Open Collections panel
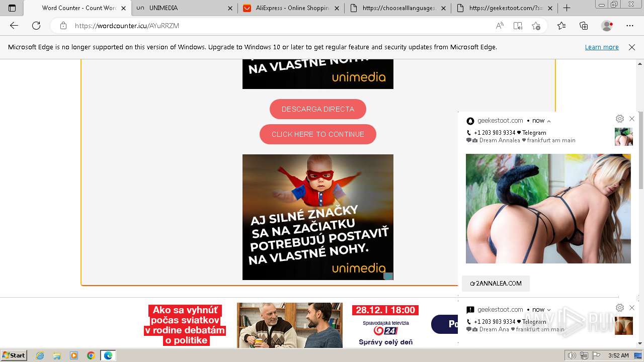 584,26
